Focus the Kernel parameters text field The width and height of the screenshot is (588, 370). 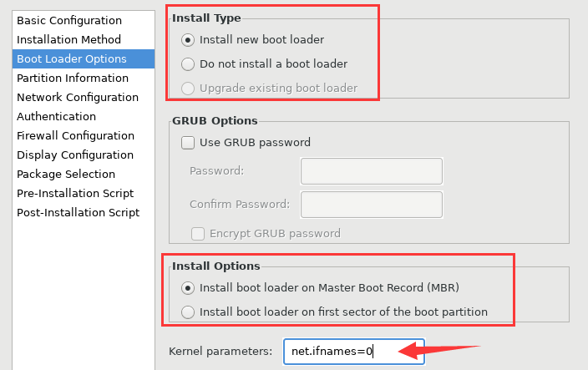[x=353, y=352]
